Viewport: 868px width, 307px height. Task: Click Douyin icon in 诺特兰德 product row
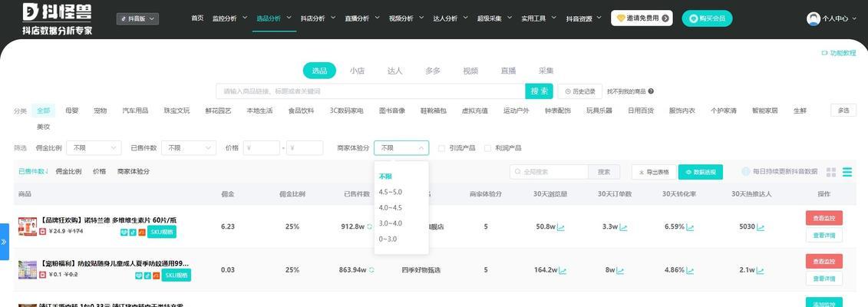click(x=133, y=233)
